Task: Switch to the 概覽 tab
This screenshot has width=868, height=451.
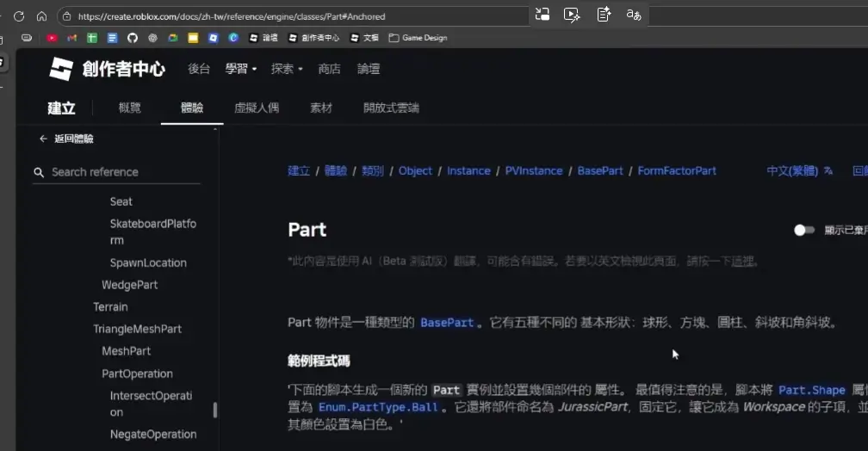Action: tap(129, 108)
